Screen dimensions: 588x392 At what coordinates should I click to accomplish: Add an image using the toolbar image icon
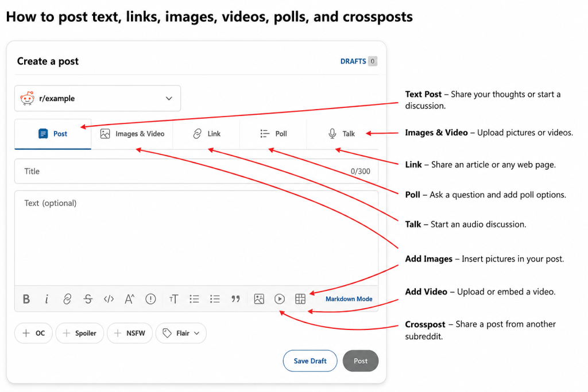point(259,298)
